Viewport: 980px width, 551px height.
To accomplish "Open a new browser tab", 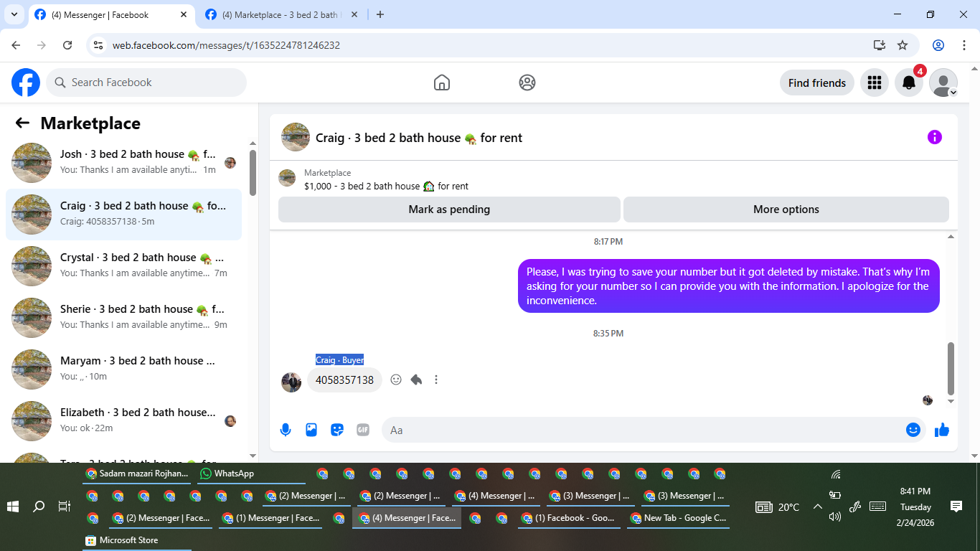I will click(x=380, y=14).
